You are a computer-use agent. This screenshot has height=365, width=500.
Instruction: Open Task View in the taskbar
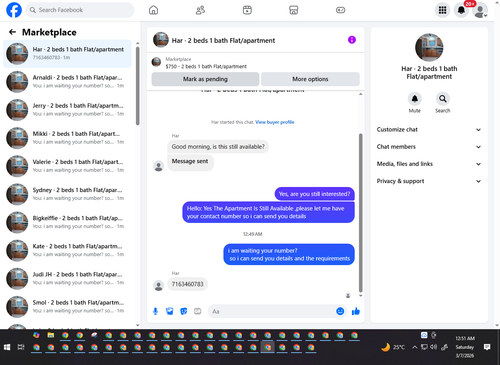(21, 347)
